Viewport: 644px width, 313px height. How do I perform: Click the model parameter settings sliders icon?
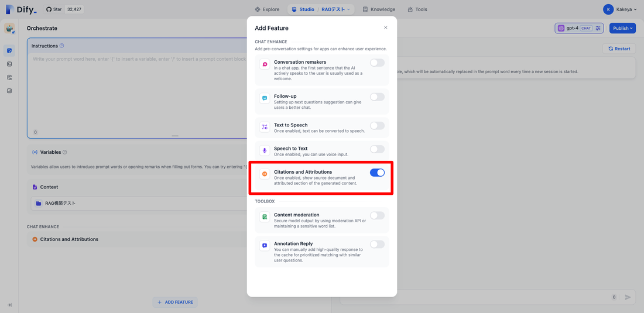coord(598,28)
